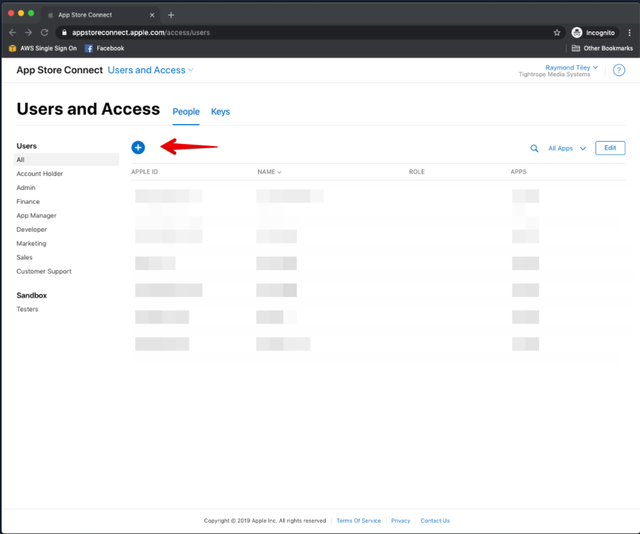Reload the page with refresh icon
This screenshot has height=534, width=640.
(44, 33)
